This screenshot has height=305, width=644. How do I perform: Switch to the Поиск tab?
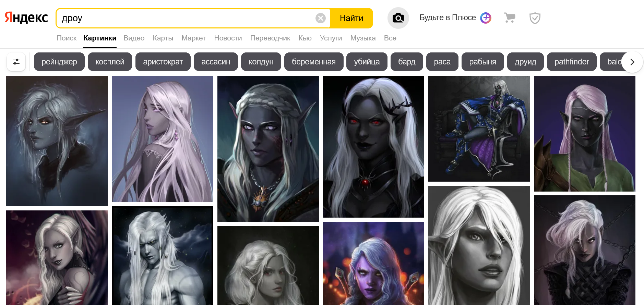(67, 38)
